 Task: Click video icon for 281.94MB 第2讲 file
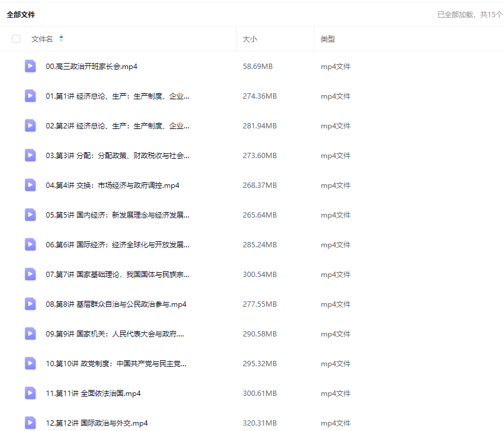coord(30,125)
